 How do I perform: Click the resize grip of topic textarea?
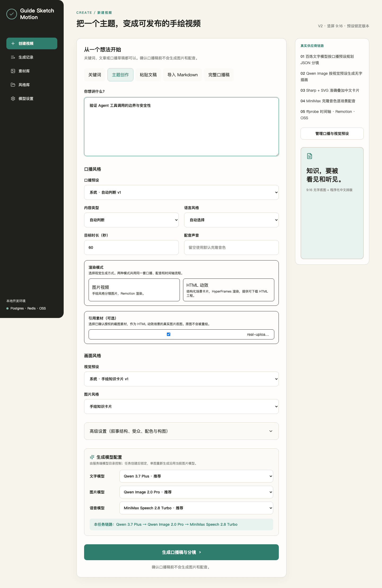(277, 154)
